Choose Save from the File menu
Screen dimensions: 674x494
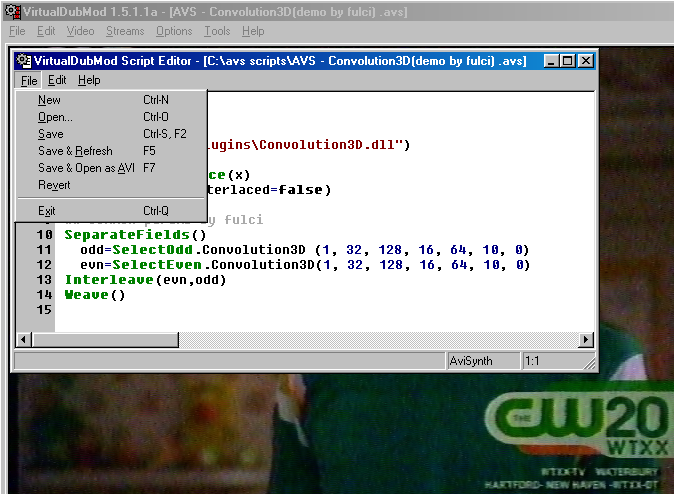111,134
